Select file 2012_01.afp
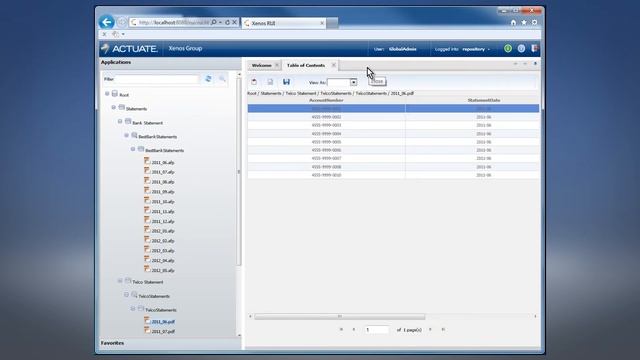This screenshot has width=640, height=360. point(163,231)
